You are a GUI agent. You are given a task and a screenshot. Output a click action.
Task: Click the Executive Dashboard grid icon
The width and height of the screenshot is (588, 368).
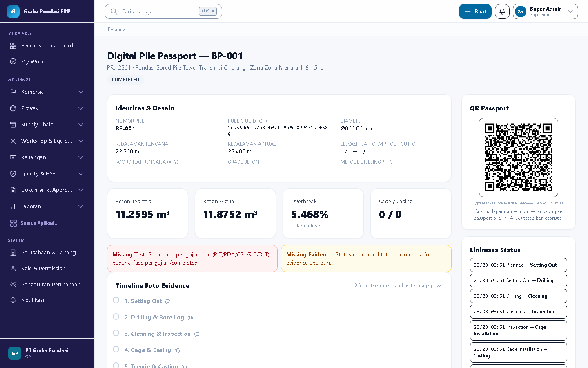point(13,46)
